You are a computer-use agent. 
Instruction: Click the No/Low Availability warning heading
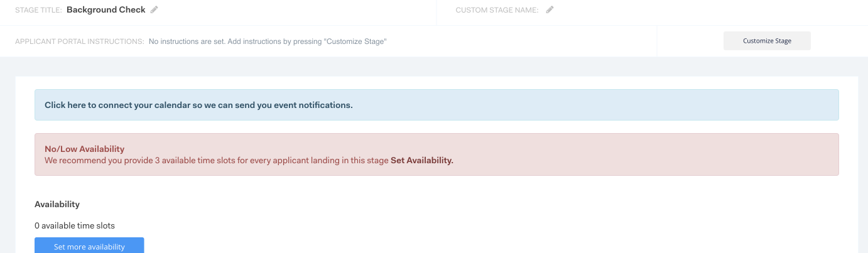click(85, 149)
